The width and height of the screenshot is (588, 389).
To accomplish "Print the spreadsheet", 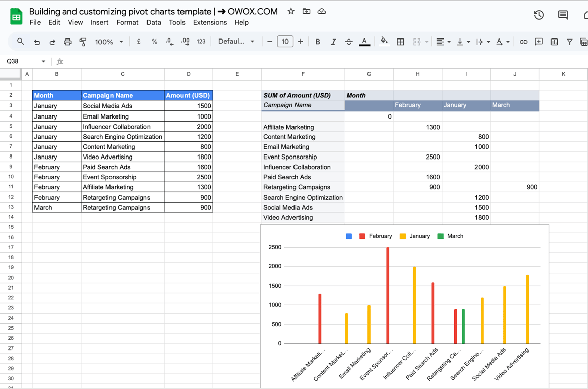I will (x=67, y=42).
